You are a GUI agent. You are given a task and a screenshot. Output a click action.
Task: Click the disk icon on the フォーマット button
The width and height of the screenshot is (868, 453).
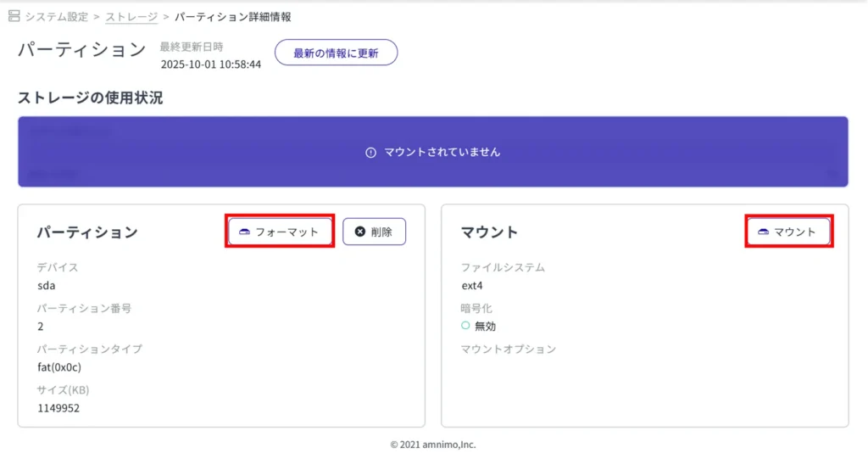pos(244,232)
